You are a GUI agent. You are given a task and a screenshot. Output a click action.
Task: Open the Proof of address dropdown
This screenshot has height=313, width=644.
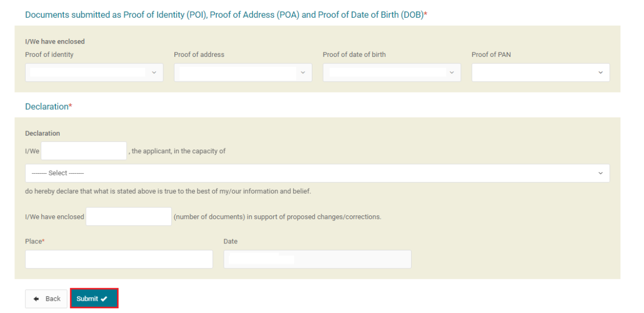tap(243, 72)
